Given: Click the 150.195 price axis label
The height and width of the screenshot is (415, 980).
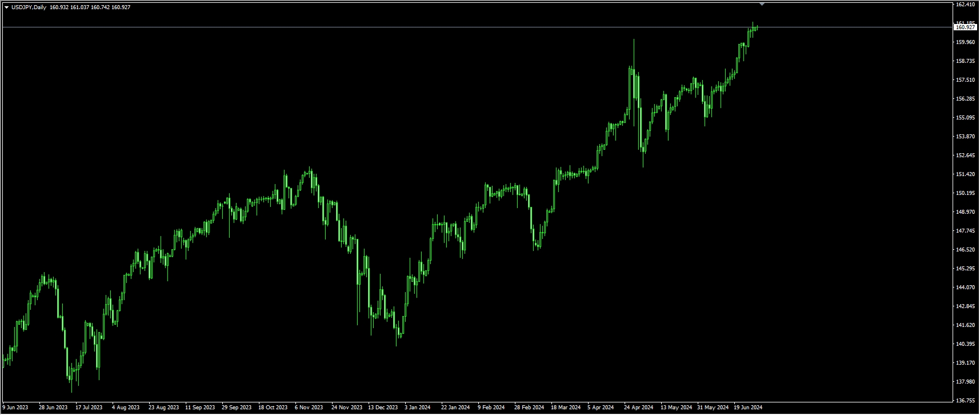Looking at the screenshot, I should coord(965,193).
